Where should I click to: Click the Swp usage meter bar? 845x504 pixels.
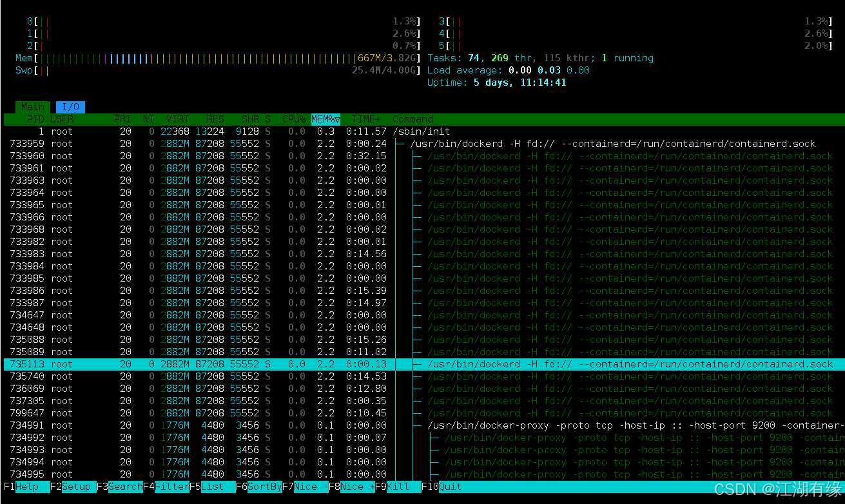tap(219, 70)
